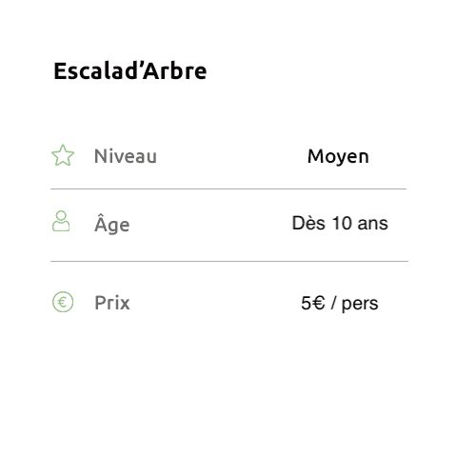This screenshot has width=476, height=476.
Task: Select the Dès 10 ans value
Action: tap(340, 223)
